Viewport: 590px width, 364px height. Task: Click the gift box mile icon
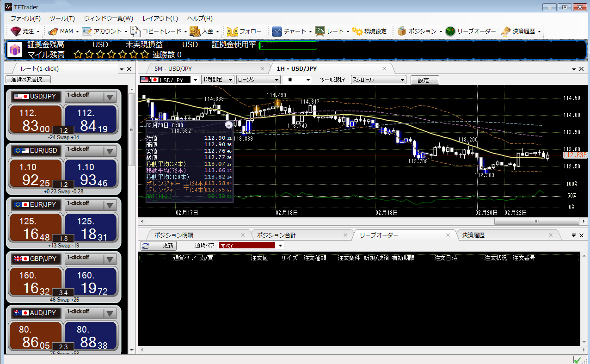(x=15, y=49)
